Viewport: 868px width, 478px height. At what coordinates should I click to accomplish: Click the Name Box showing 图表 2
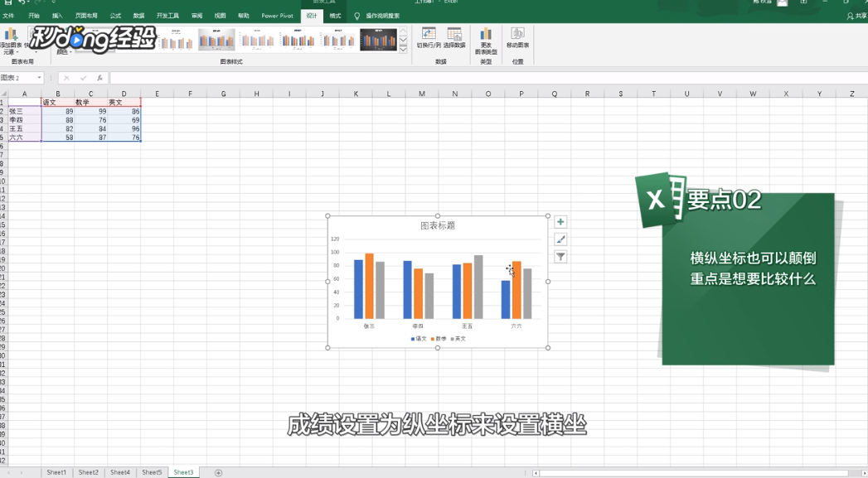[x=18, y=78]
